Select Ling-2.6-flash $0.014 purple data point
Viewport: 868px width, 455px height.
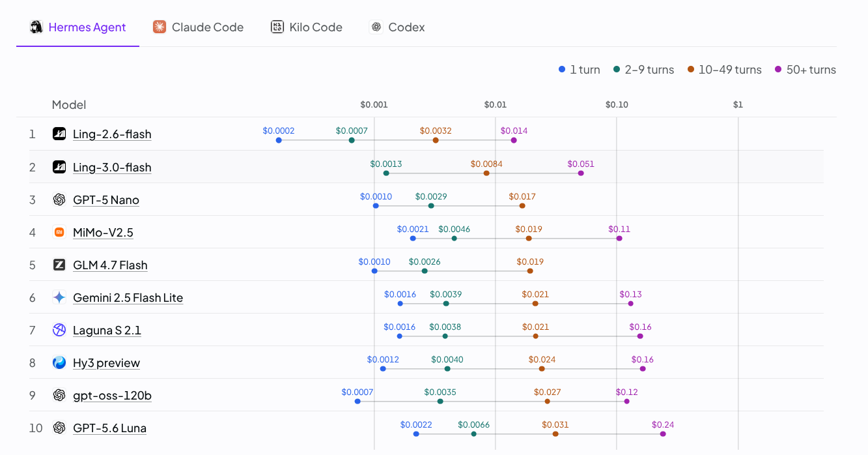(x=514, y=140)
